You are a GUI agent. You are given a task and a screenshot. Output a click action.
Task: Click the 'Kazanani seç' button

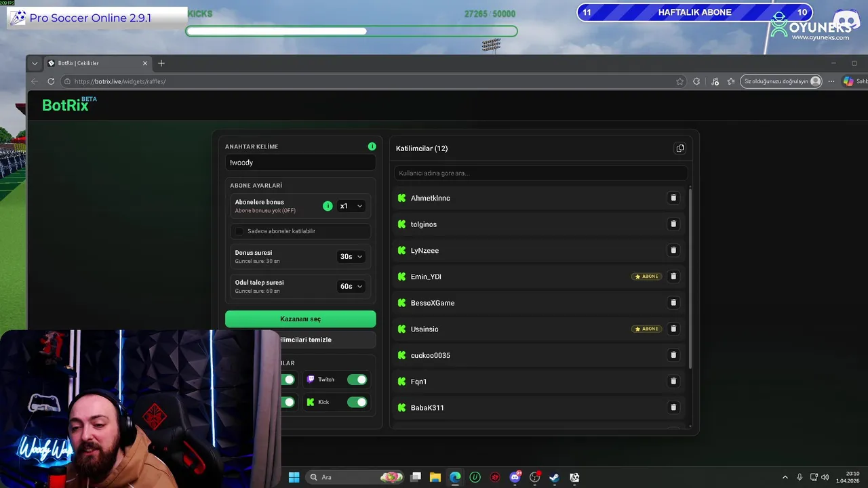point(300,319)
